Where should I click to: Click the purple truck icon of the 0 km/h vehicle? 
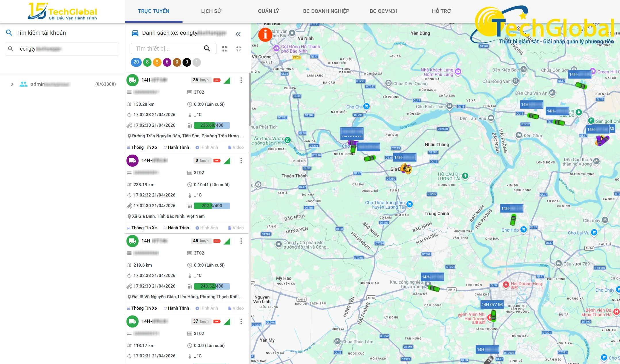133,161
